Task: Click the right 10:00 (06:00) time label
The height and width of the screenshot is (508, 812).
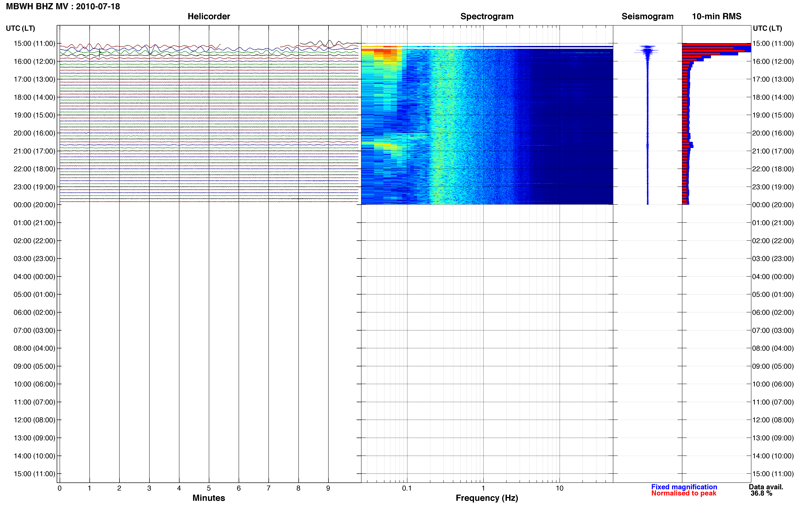Action: 773,384
